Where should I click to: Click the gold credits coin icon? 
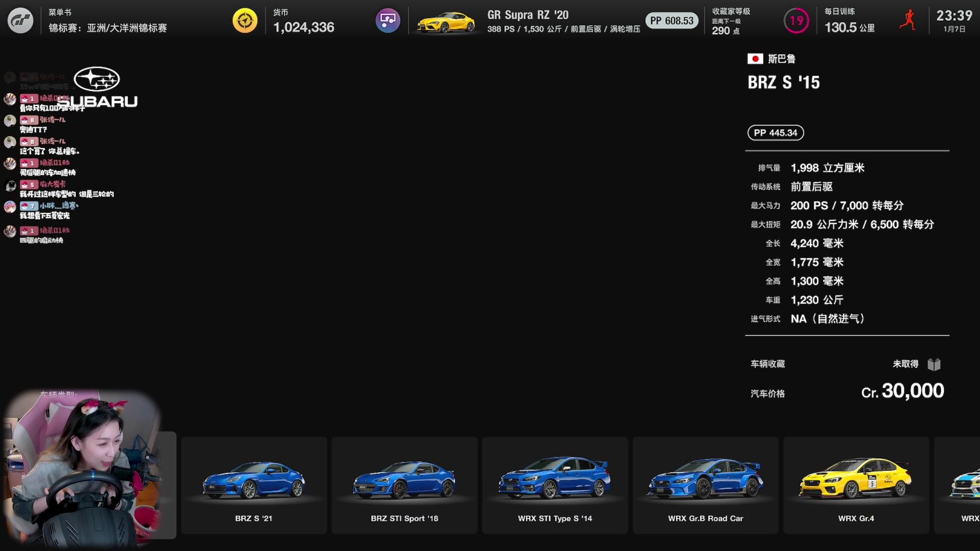click(x=245, y=21)
